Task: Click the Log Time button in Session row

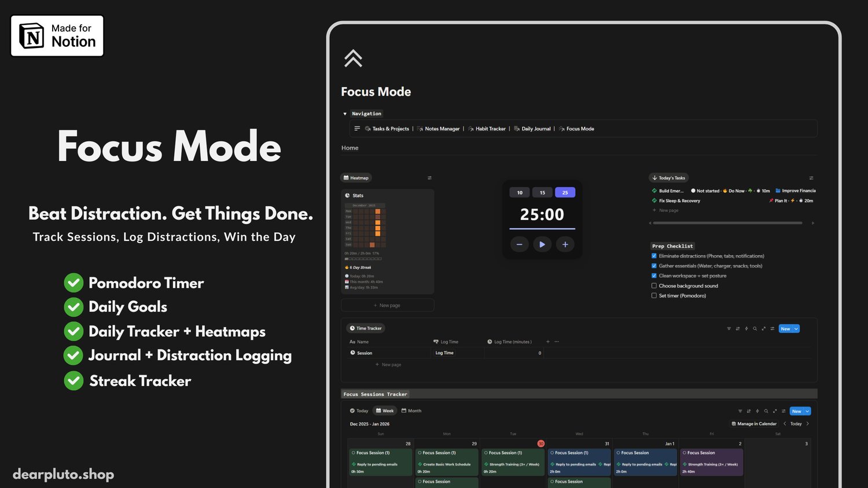Action: pyautogui.click(x=444, y=353)
